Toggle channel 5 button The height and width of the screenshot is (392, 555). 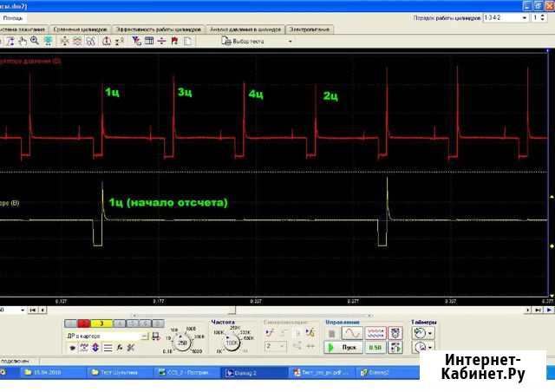[133, 323]
